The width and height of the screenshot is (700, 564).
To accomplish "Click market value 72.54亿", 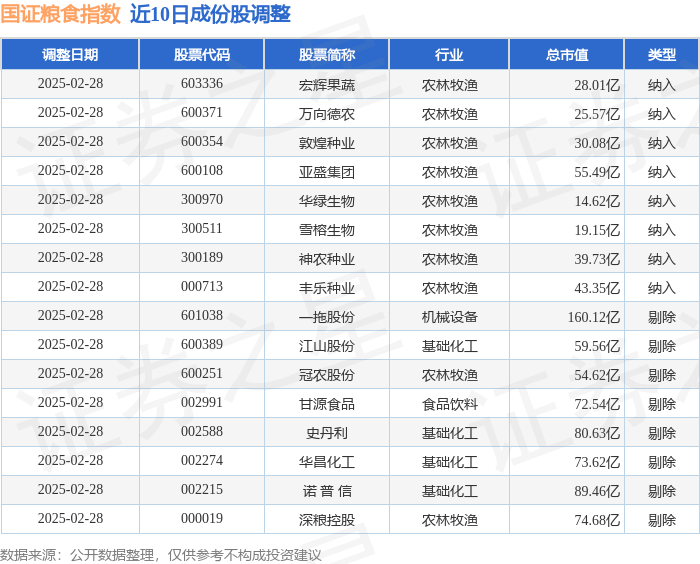I will click(x=597, y=404).
